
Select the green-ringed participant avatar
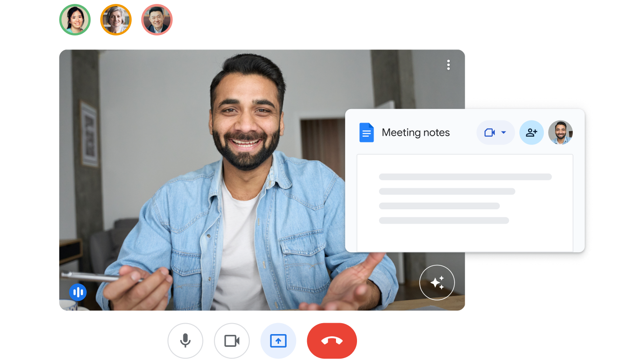pos(75,20)
